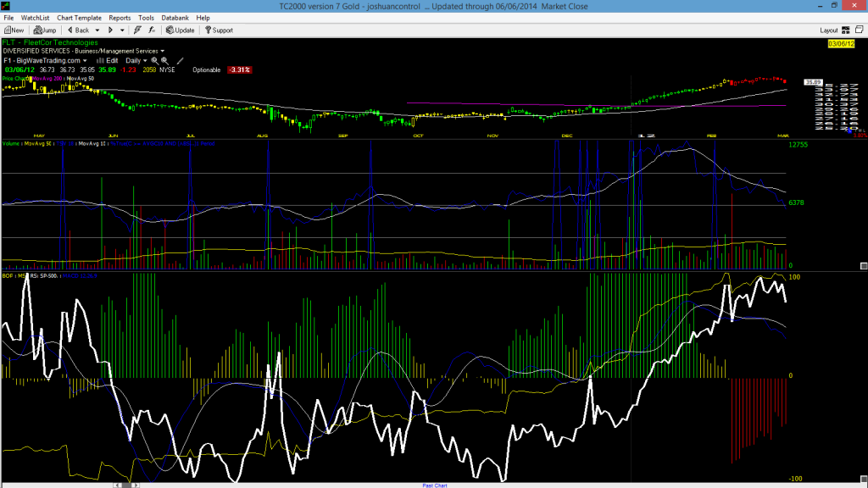Click the Layout grid icon
Viewport: 868px width, 488px height.
(846, 30)
